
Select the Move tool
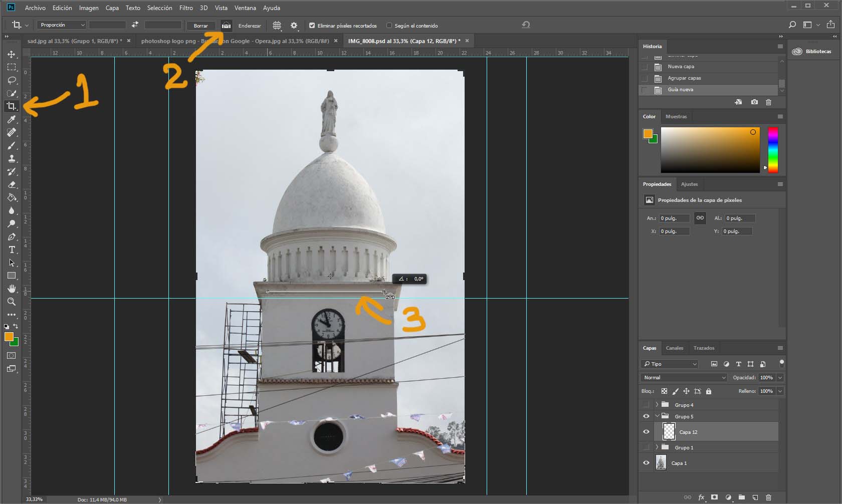pyautogui.click(x=11, y=54)
